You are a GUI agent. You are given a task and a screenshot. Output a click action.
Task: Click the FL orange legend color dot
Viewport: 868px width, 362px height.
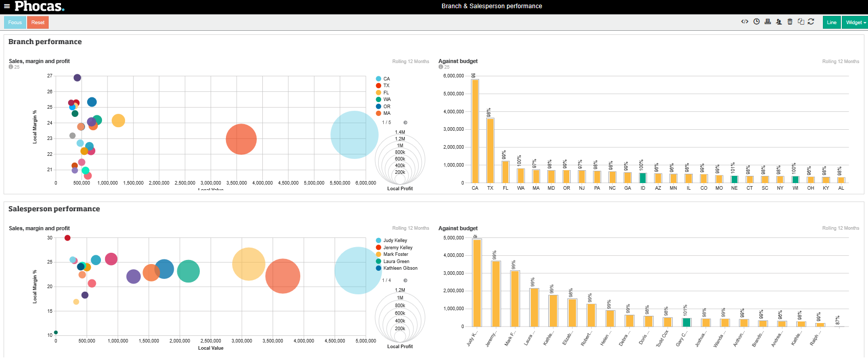pos(379,93)
